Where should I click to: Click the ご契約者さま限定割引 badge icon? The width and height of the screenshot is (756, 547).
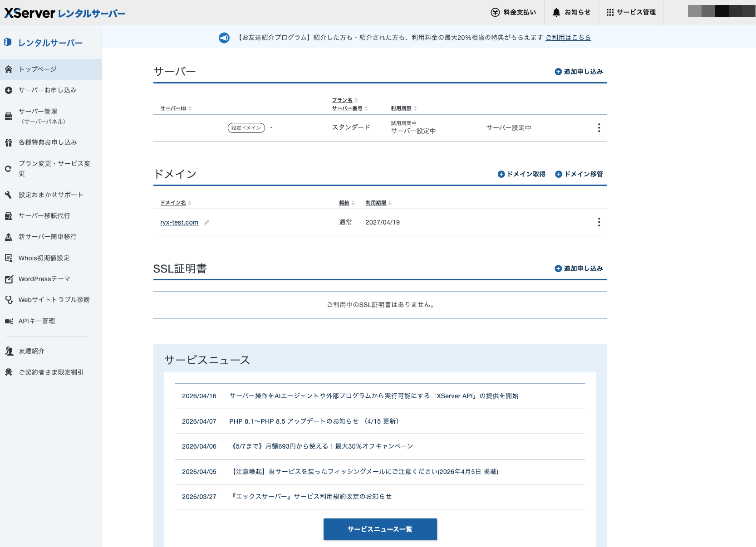[8, 372]
